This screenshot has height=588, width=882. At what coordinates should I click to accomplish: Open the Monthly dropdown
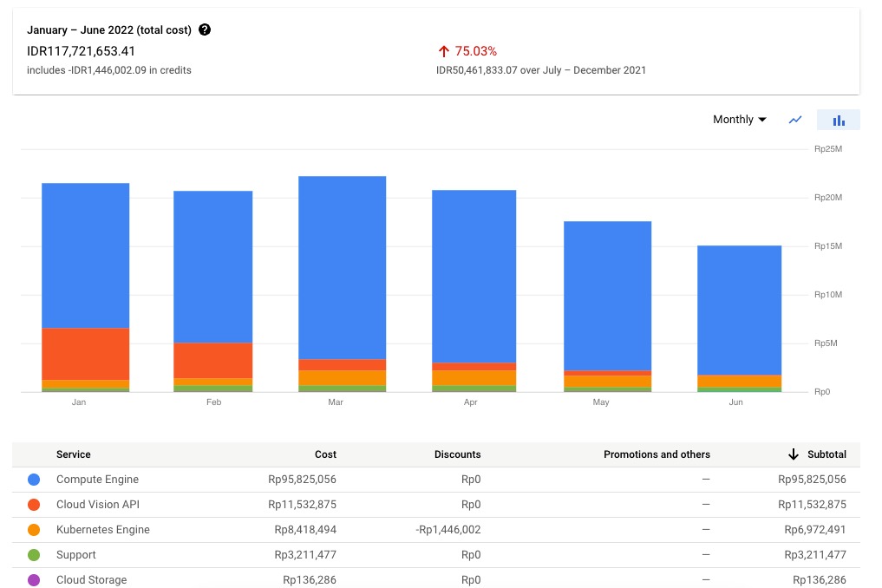739,120
